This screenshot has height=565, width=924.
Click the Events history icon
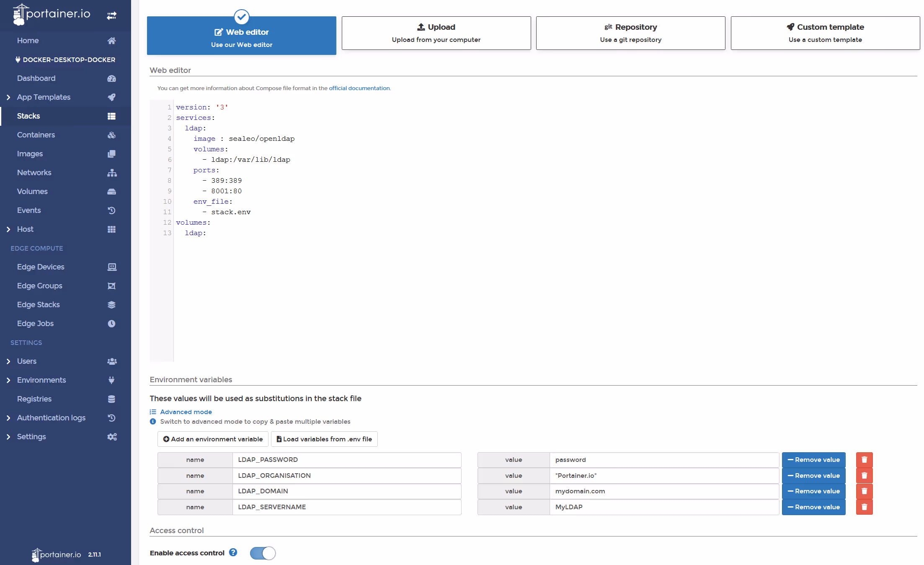click(x=111, y=210)
